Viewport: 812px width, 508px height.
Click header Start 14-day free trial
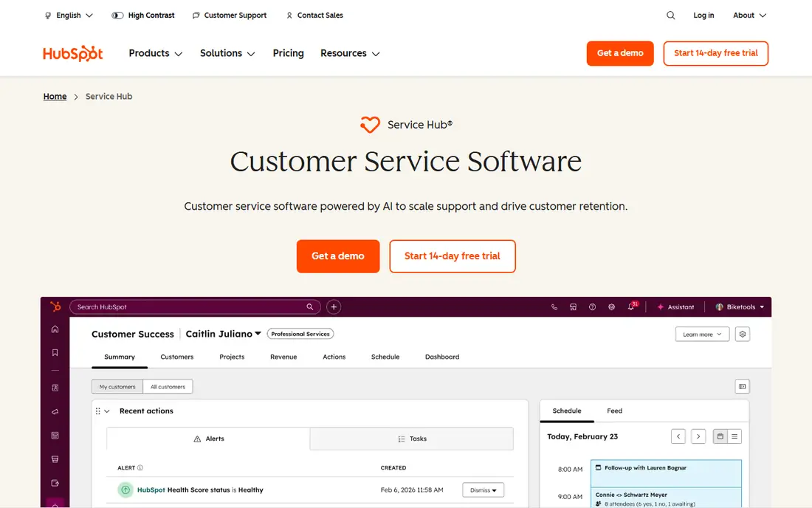[716, 53]
